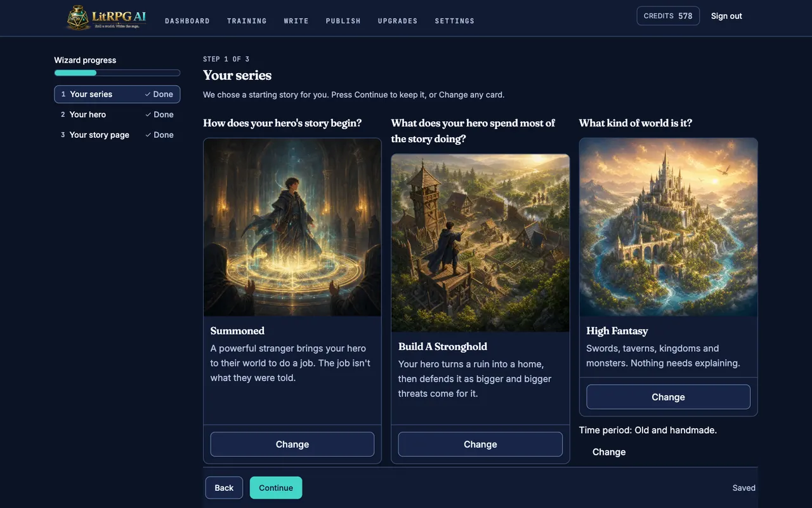Click the 'Summoned' card title
Screen dimensions: 812x508
[x=237, y=331]
